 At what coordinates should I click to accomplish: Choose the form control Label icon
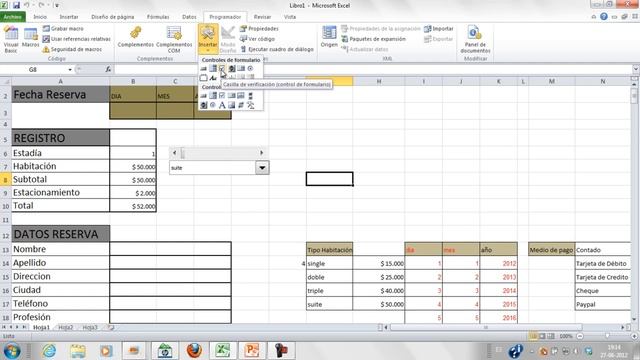213,78
